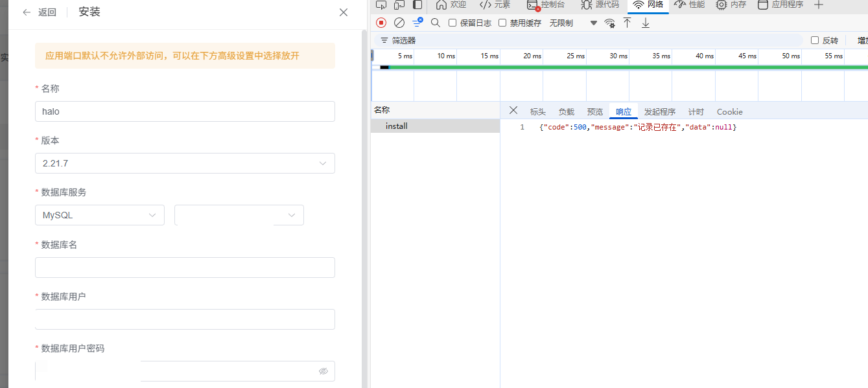Open the 内存 tab
This screenshot has width=868, height=388.
(731, 5)
